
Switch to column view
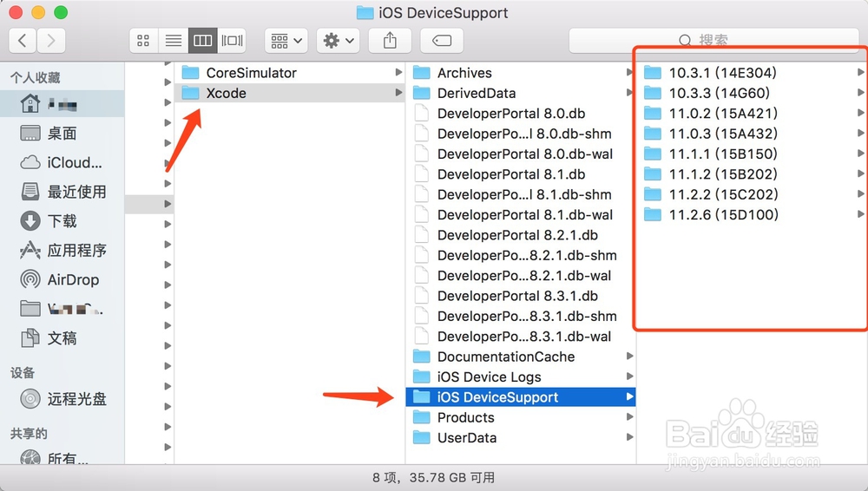[202, 41]
